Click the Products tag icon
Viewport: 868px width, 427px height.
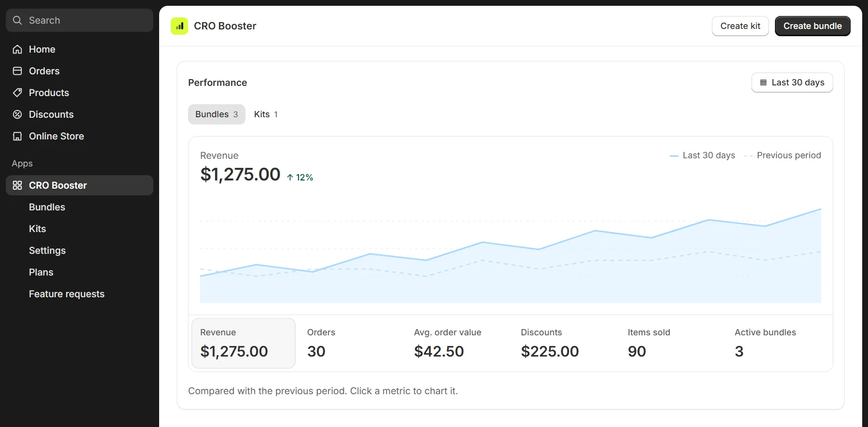click(x=17, y=93)
